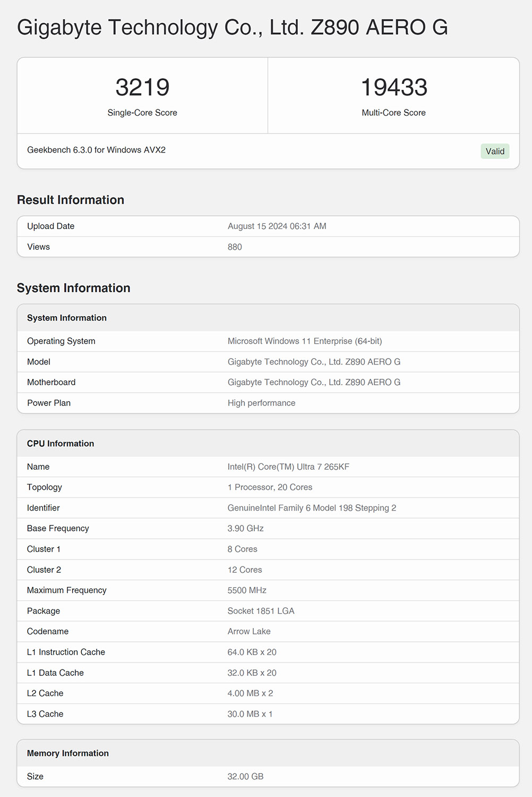The image size is (532, 797).
Task: Click the multi-core score 19433
Action: coord(394,87)
